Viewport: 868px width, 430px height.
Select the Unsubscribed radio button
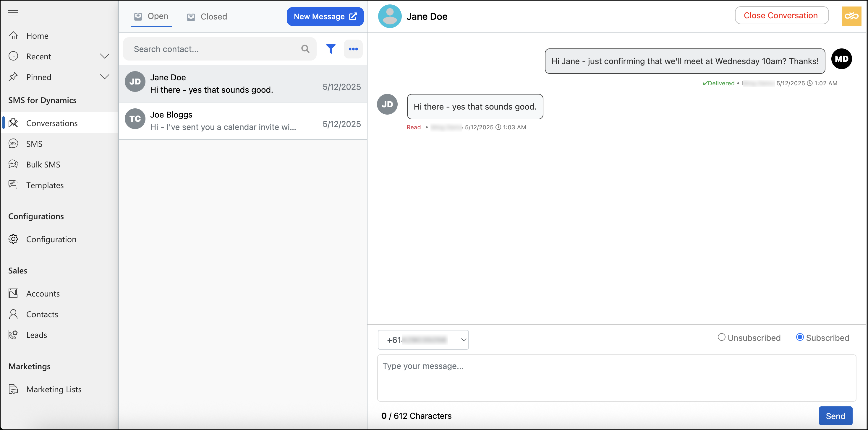tap(721, 337)
